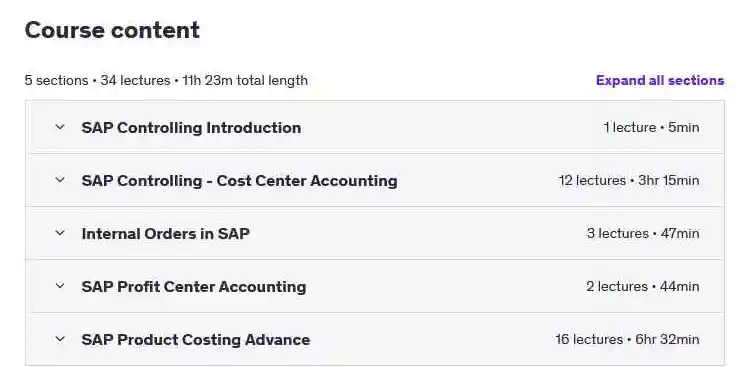The image size is (754, 367).
Task: Click the '2 lectures • 44min' label
Action: click(x=642, y=286)
